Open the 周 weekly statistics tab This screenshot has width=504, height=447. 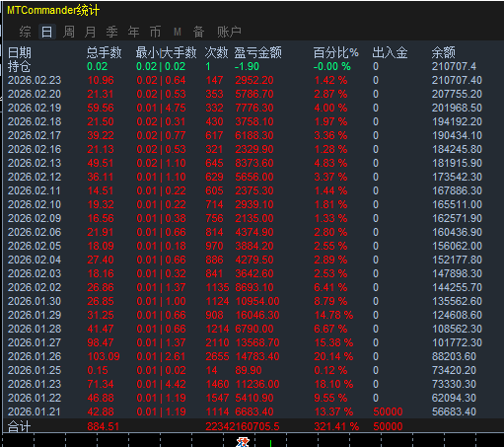click(x=68, y=32)
